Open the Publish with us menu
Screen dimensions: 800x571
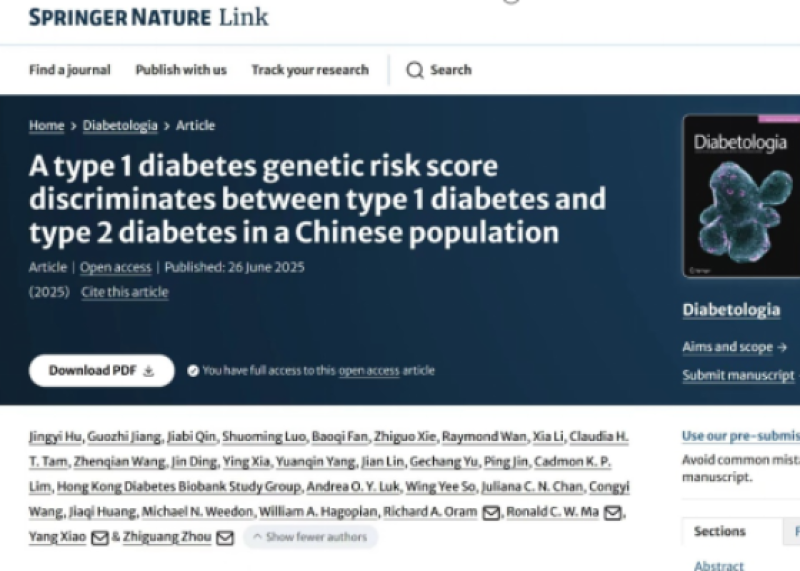(x=181, y=70)
